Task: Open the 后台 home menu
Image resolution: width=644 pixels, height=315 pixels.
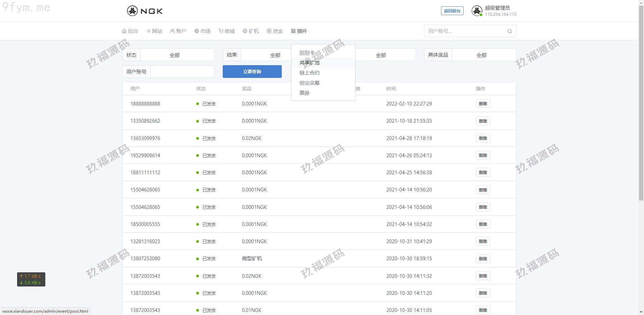Action: pyautogui.click(x=130, y=31)
